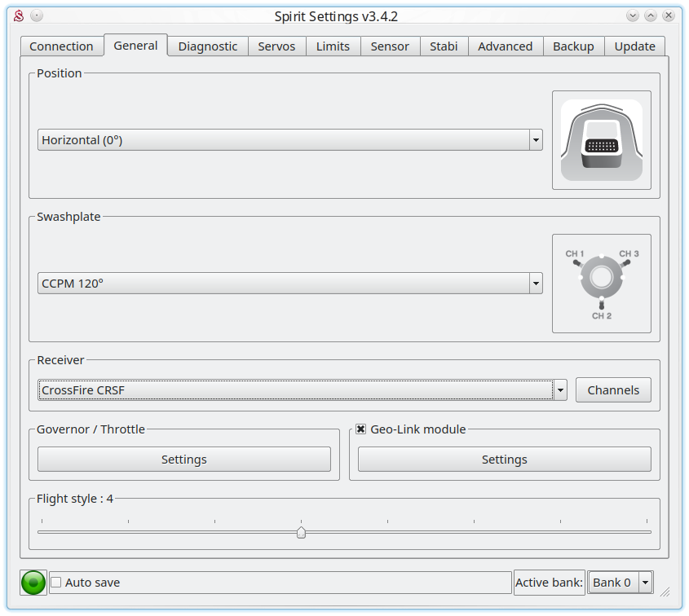Click the pin window button in title bar
The width and height of the screenshot is (689, 616).
[38, 15]
